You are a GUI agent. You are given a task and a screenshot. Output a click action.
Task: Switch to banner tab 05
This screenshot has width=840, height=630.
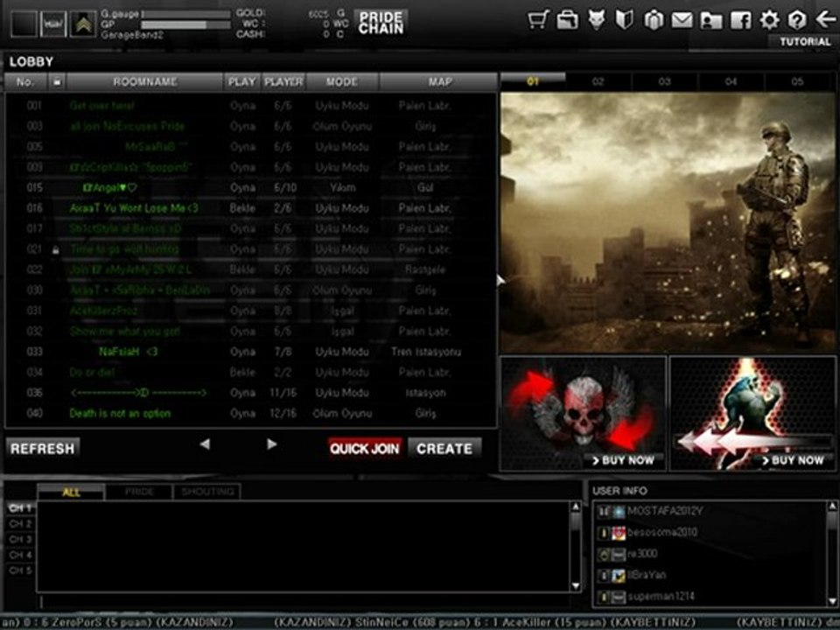coord(798,81)
